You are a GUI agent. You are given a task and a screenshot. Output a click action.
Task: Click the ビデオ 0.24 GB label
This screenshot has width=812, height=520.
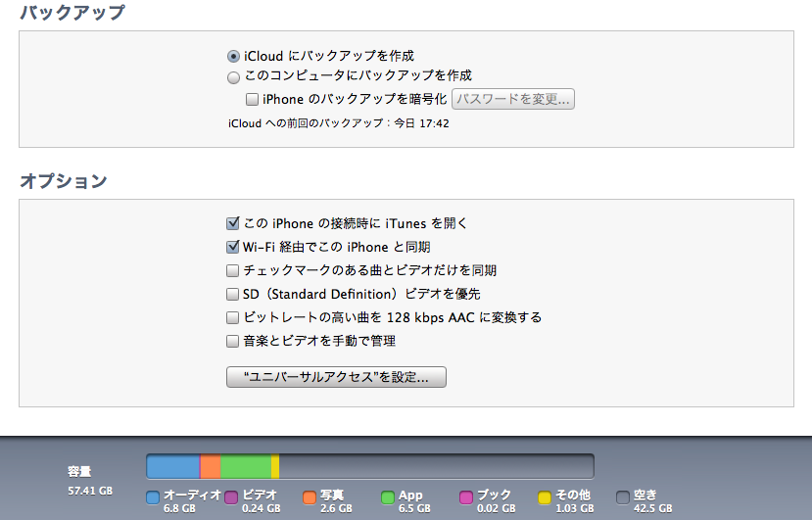click(x=261, y=500)
